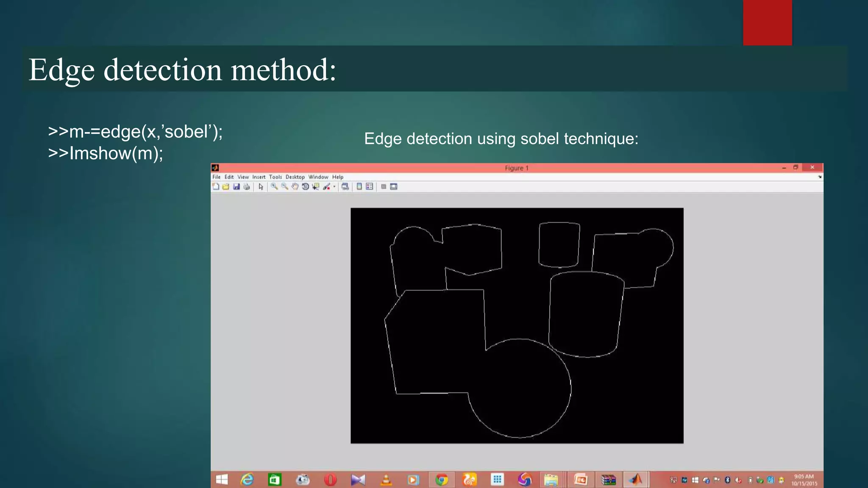Open the Tools menu
Image resolution: width=868 pixels, height=488 pixels.
tap(275, 177)
